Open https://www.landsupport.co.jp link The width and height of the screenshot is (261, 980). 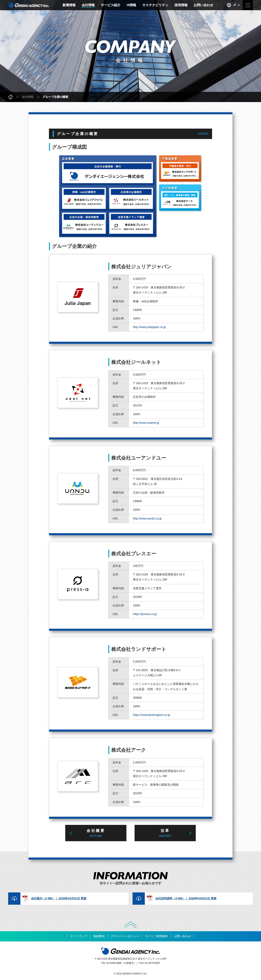click(151, 715)
